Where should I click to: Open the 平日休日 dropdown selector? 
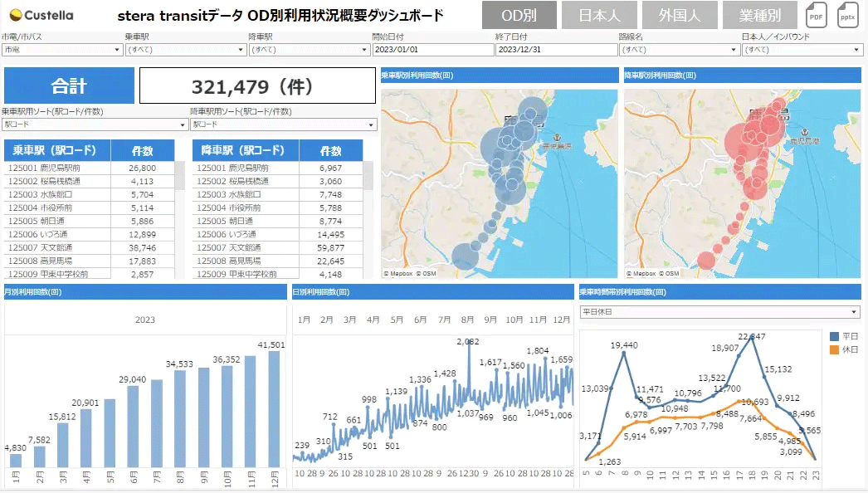pos(719,312)
